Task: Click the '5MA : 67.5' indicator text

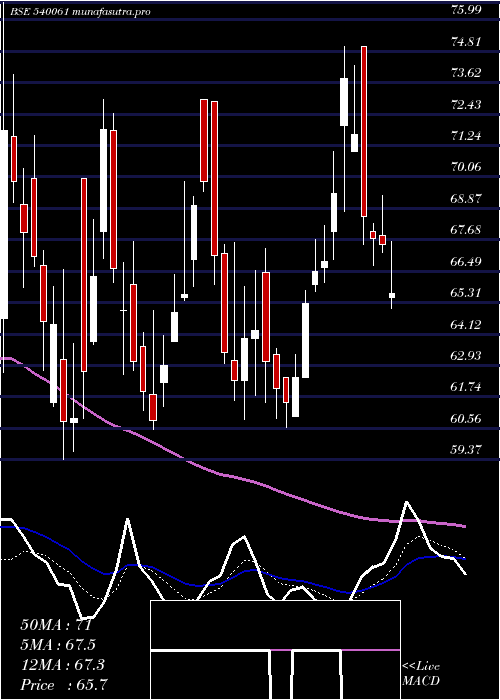Action: tap(58, 645)
